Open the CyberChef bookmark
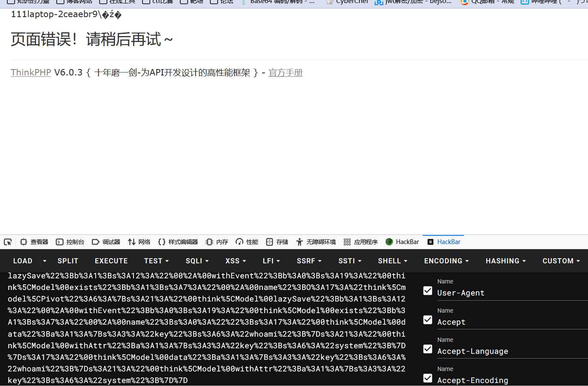 [348, 2]
